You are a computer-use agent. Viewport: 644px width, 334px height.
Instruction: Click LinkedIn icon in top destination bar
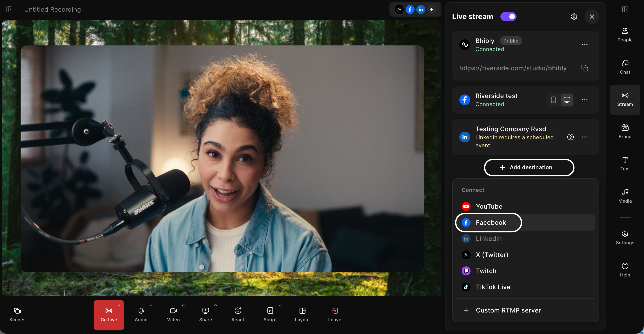421,9
